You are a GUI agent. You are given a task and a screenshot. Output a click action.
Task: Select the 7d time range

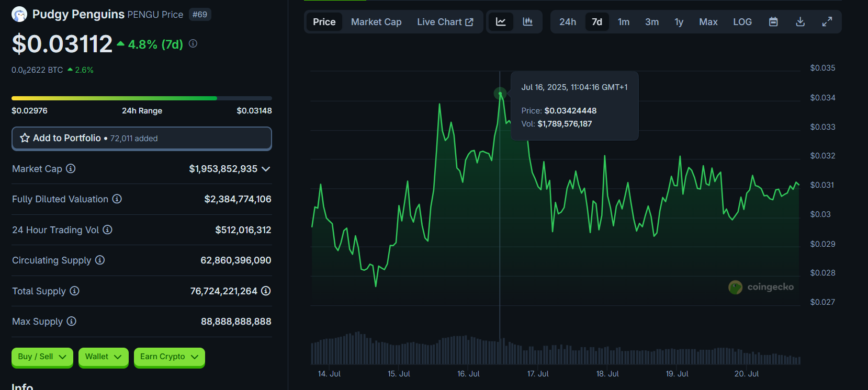597,22
